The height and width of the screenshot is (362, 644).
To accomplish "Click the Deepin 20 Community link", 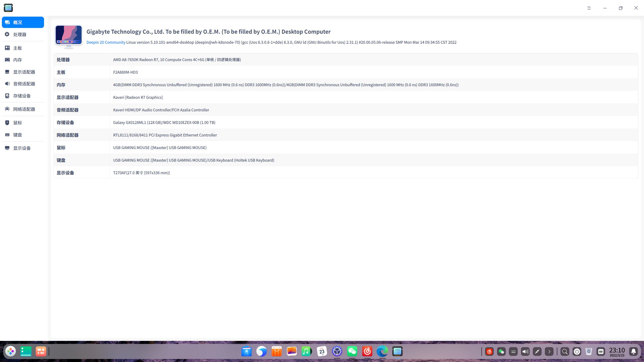I will pyautogui.click(x=106, y=42).
